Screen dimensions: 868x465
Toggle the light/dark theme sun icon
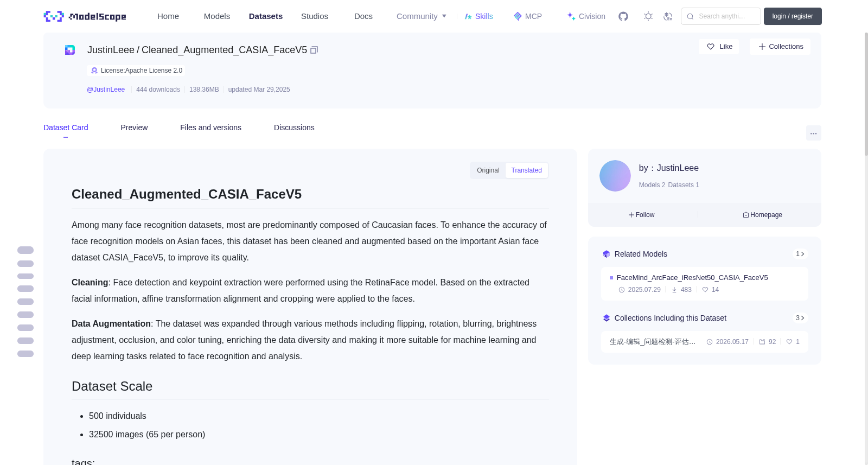(x=648, y=16)
